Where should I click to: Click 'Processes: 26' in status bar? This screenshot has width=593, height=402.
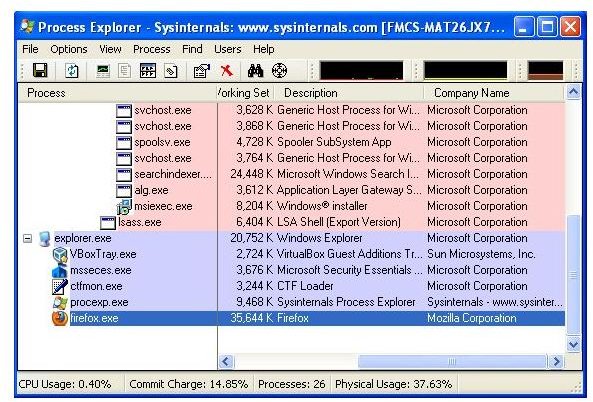(x=292, y=385)
